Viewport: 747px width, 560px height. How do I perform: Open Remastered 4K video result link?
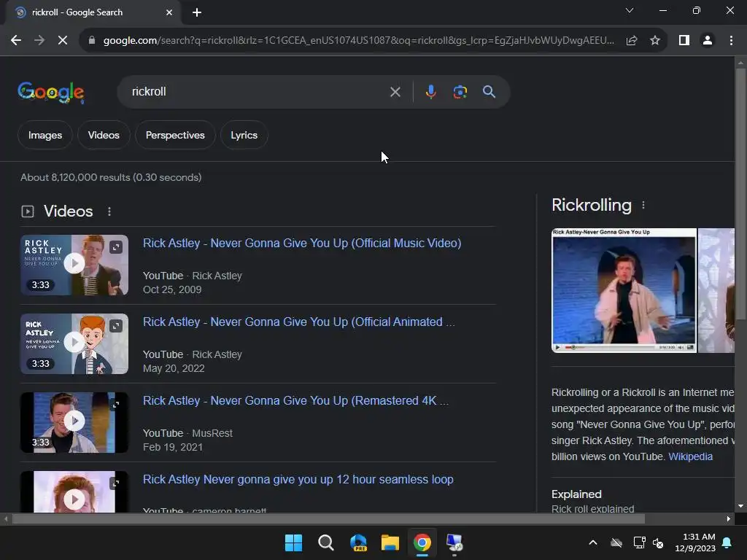point(296,400)
